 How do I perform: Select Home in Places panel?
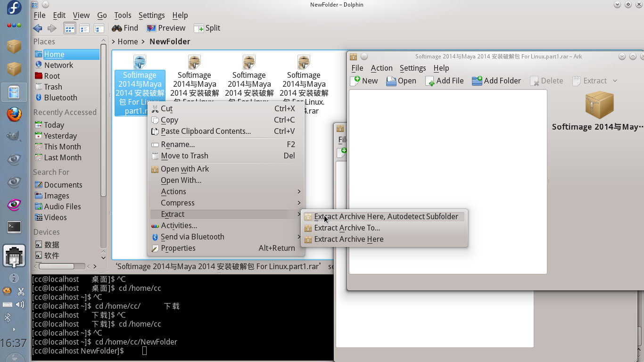click(66, 54)
